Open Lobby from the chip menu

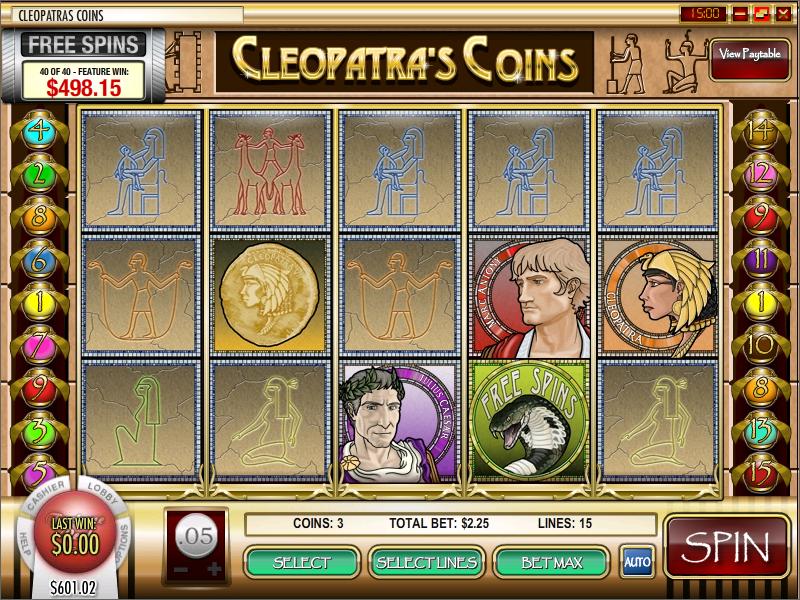tap(104, 492)
